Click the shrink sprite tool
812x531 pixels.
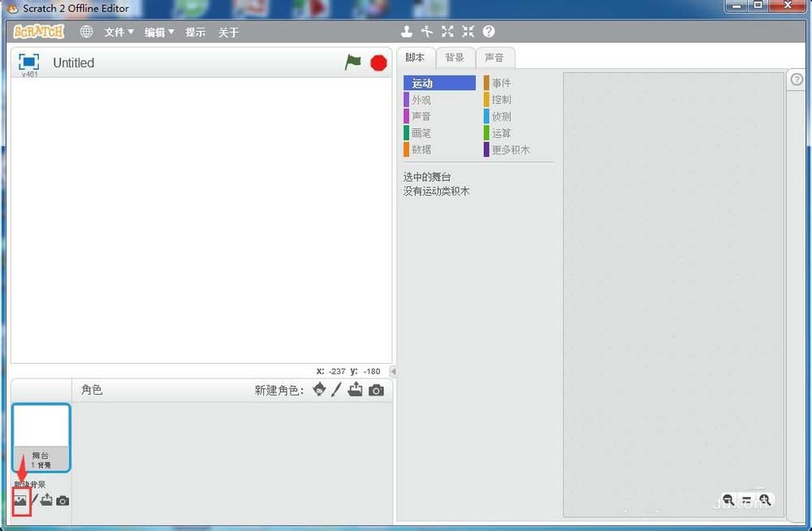point(468,32)
